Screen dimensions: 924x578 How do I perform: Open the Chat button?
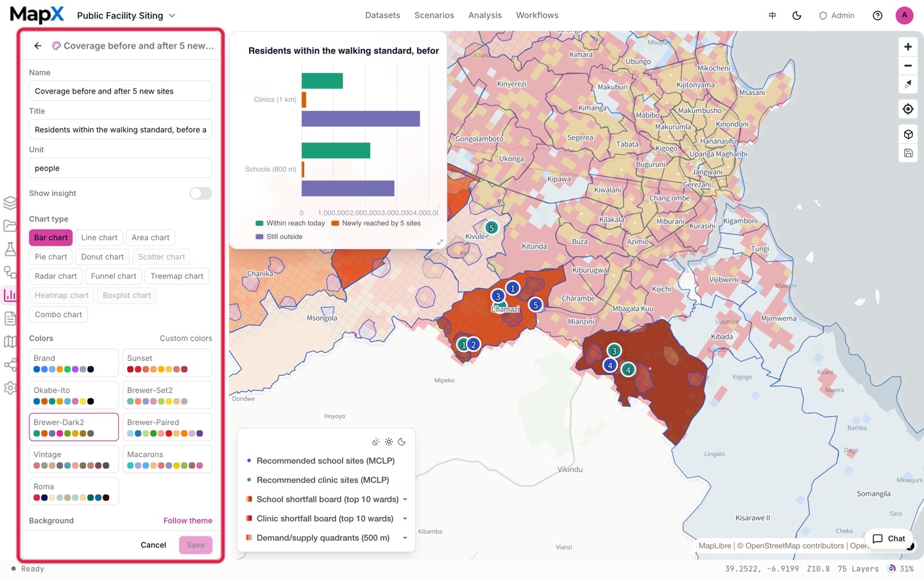click(889, 539)
